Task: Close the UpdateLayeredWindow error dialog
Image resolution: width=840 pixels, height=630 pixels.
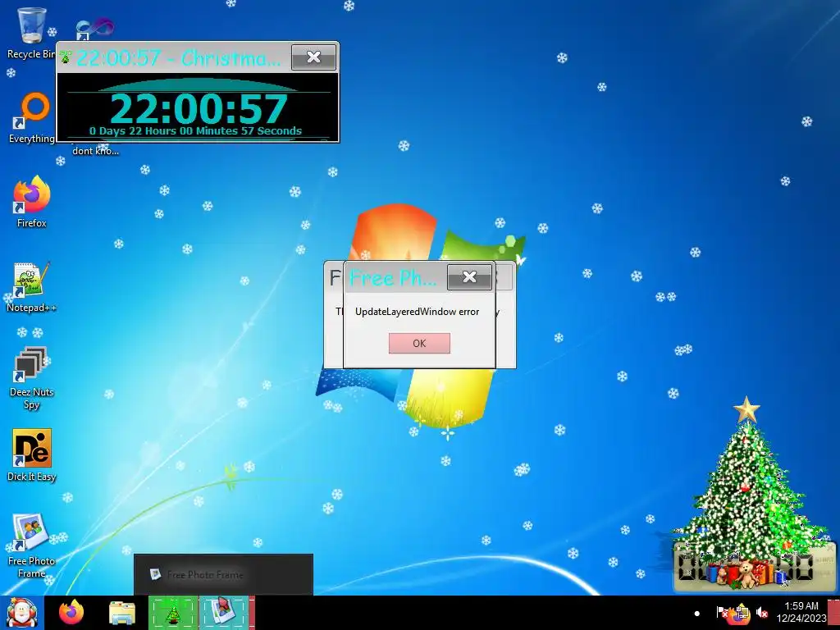Action: 469,277
